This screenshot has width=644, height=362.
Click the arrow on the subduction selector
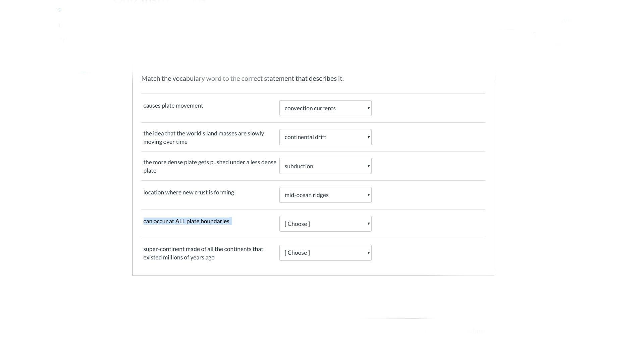point(368,166)
